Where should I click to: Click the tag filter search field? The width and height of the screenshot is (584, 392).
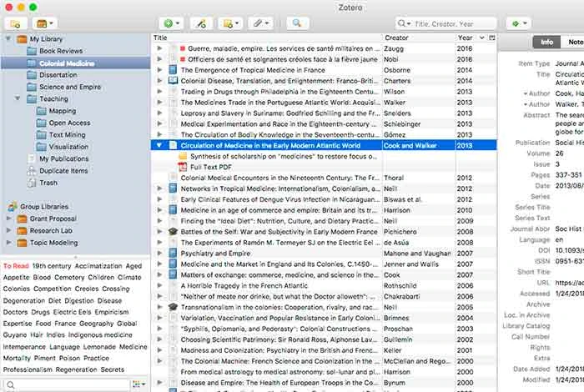pyautogui.click(x=67, y=384)
